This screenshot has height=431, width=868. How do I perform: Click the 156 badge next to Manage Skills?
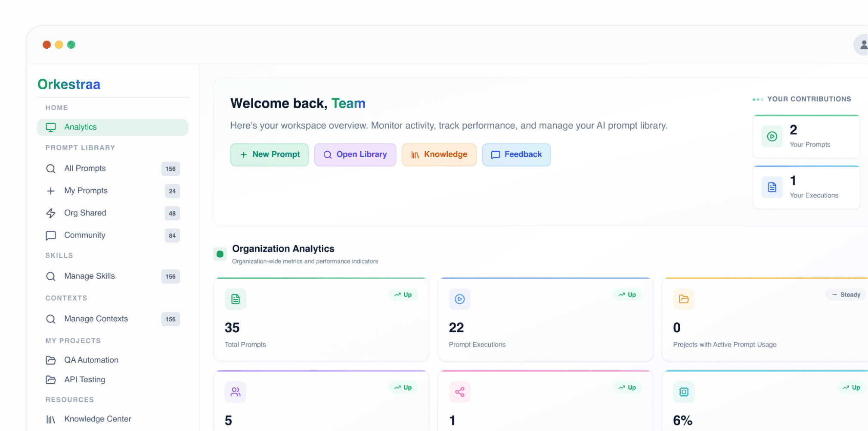(170, 277)
